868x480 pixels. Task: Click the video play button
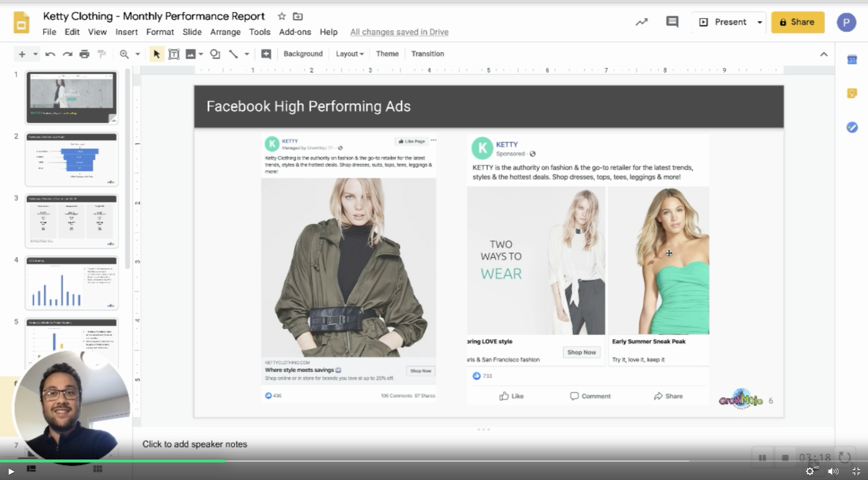pyautogui.click(x=11, y=471)
